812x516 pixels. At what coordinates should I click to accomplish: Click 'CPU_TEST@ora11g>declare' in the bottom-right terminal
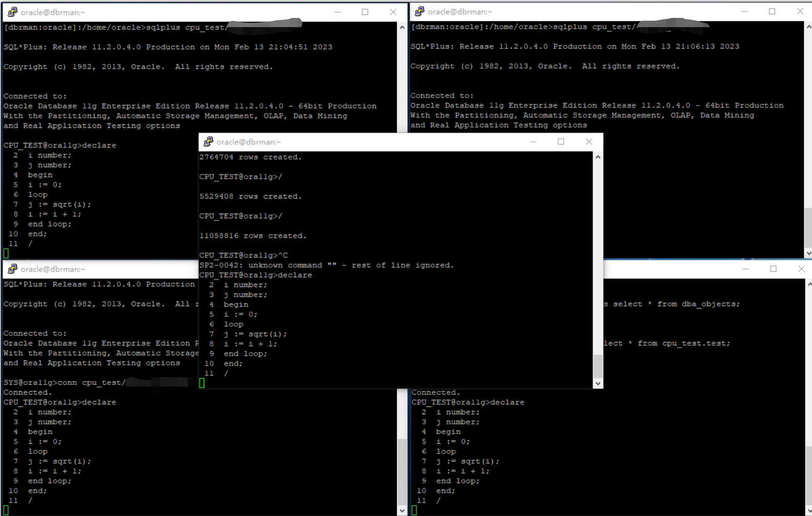coord(468,402)
